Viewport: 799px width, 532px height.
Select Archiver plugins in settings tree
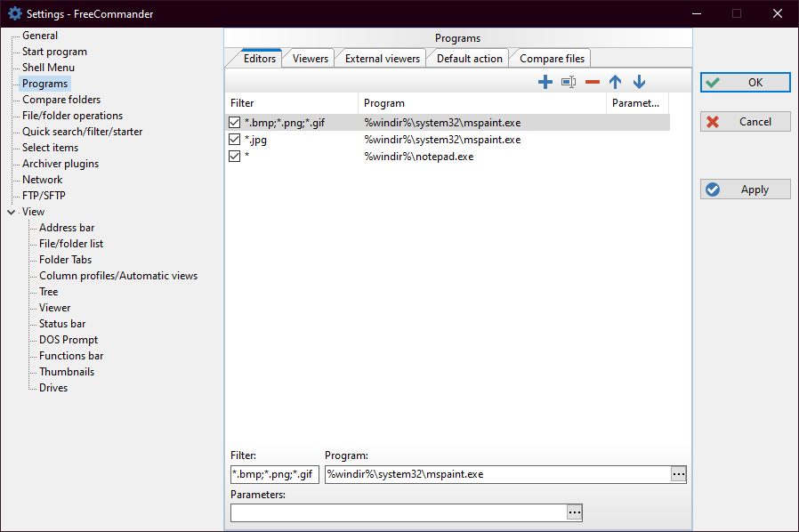(61, 164)
